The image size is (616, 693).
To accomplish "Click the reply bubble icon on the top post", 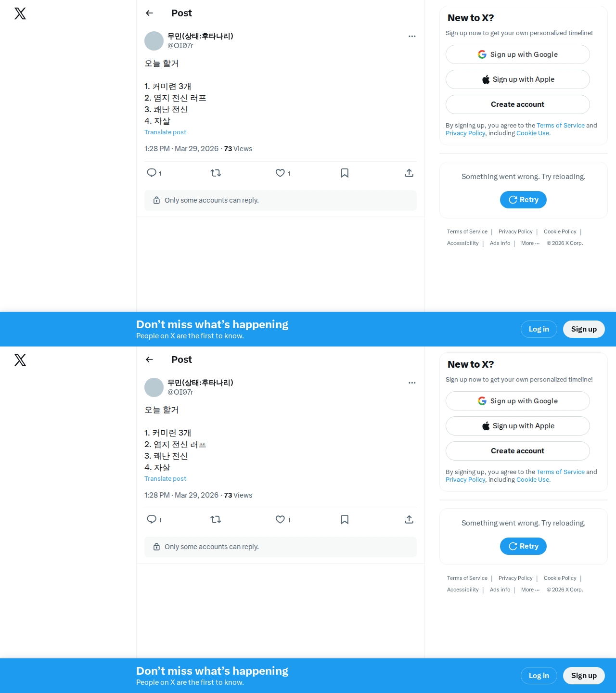I will (152, 173).
